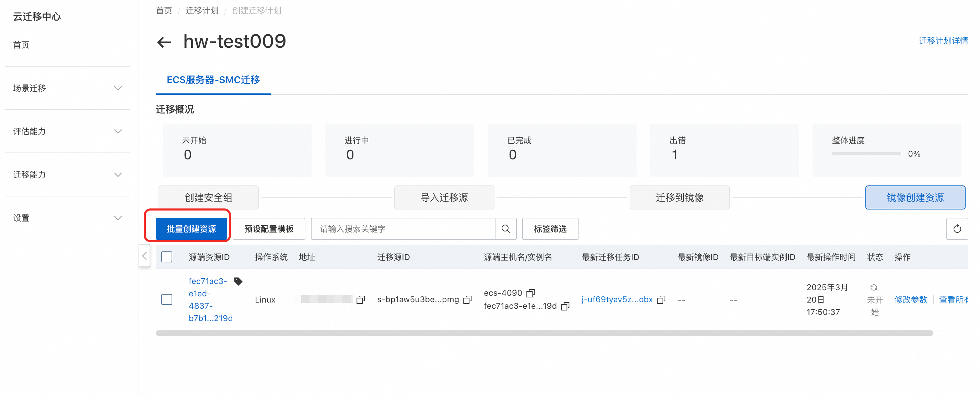Collapse the left sidebar using the arrow handle

(x=144, y=256)
